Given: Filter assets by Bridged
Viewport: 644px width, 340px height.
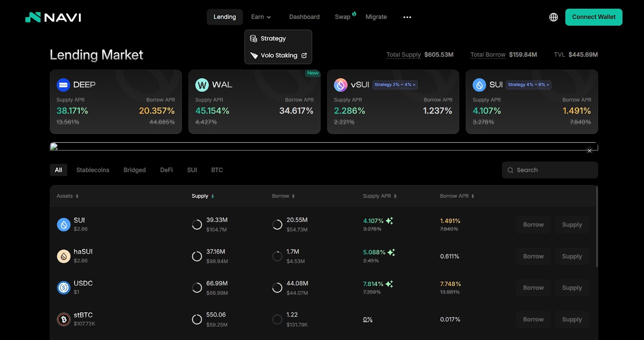Looking at the screenshot, I should tap(134, 170).
